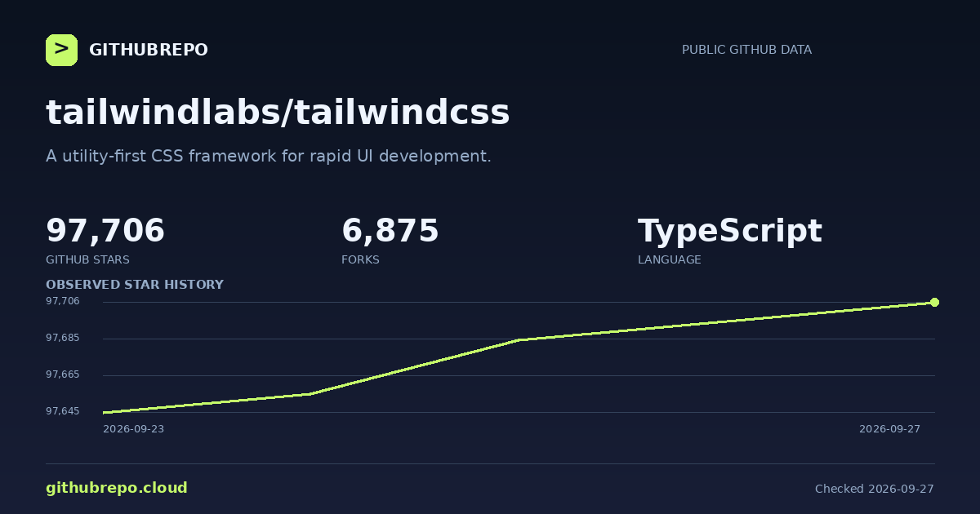Click the 2026-09-27 x-axis date

[889, 429]
